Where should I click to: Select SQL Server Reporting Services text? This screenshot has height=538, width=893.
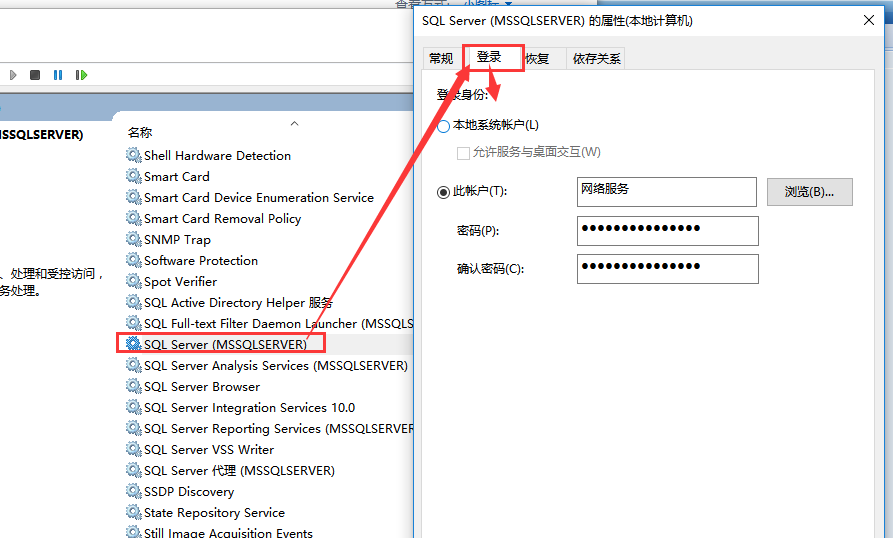pyautogui.click(x=278, y=429)
